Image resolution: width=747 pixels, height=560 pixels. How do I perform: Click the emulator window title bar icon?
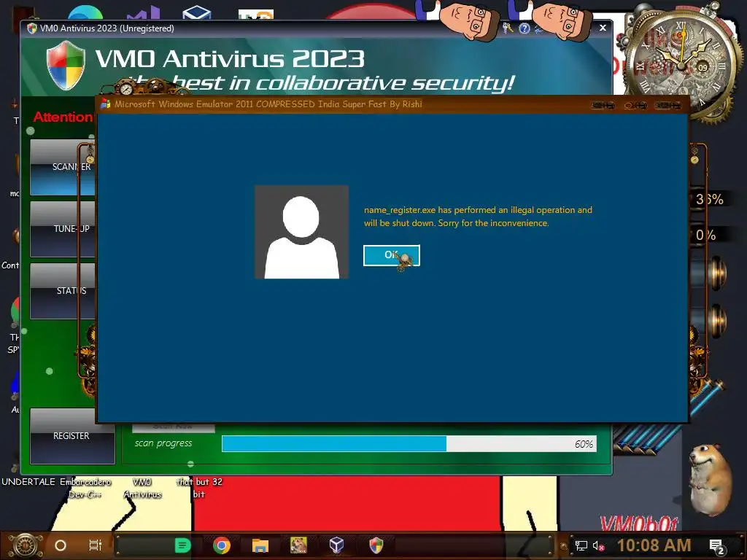pyautogui.click(x=106, y=104)
